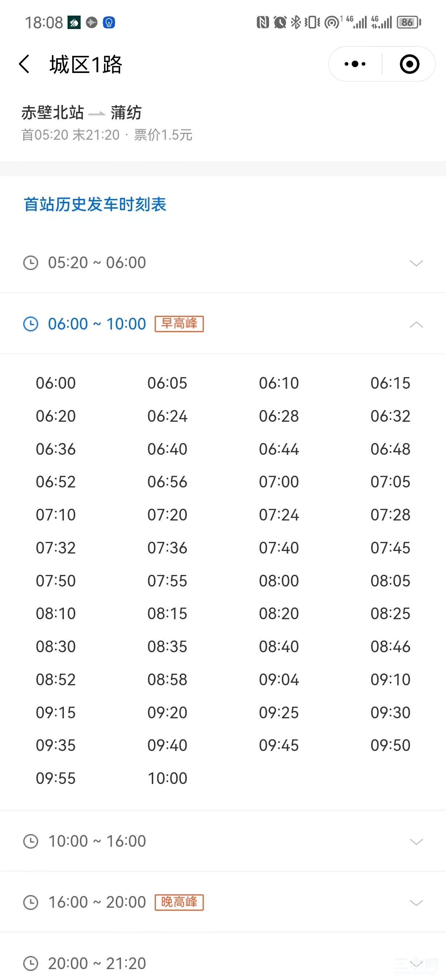Expand the 05:20 ~ 06:00 section chevron
Viewport: 446px width, 980px height.
pyautogui.click(x=416, y=263)
